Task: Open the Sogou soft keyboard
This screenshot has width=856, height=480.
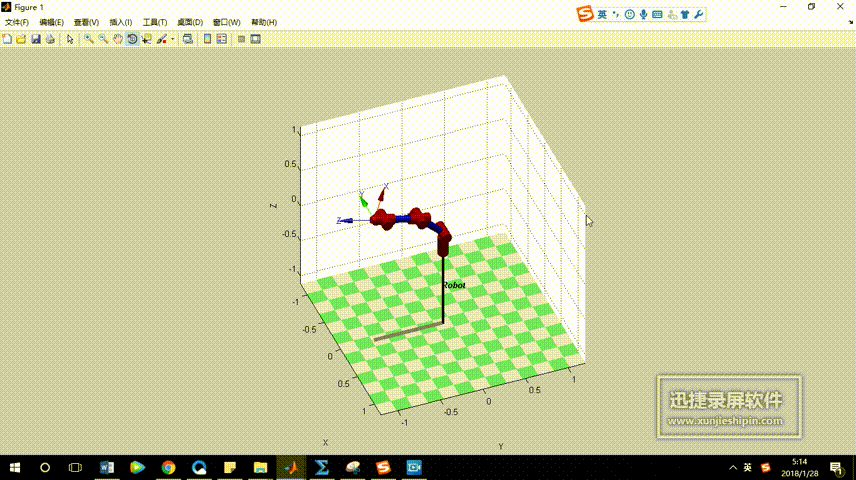Action: click(657, 15)
